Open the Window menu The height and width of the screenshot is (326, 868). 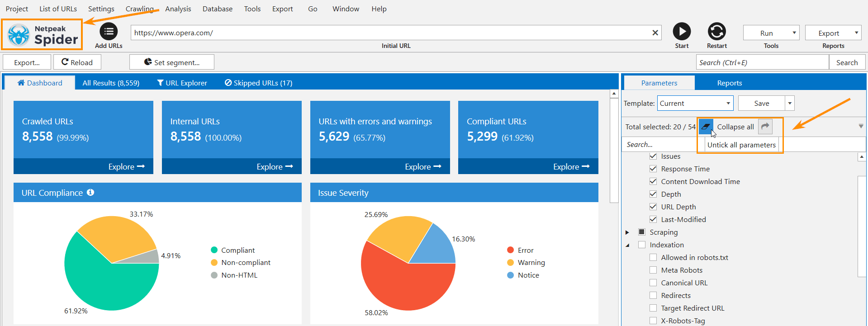tap(346, 9)
